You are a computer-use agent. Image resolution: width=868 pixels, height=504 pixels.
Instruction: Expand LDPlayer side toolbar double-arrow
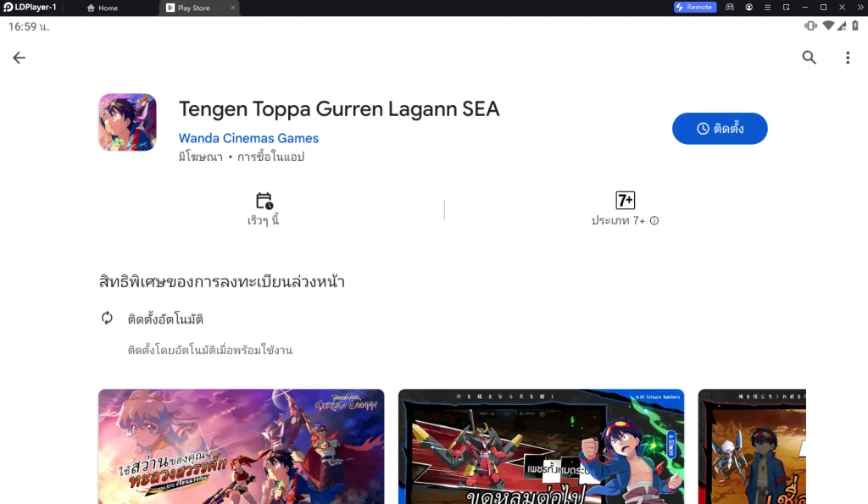click(860, 7)
